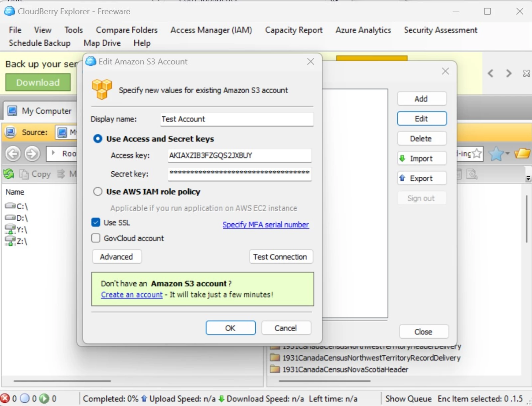Open the Z:\ network drive
This screenshot has height=406, width=532.
[x=16, y=241]
